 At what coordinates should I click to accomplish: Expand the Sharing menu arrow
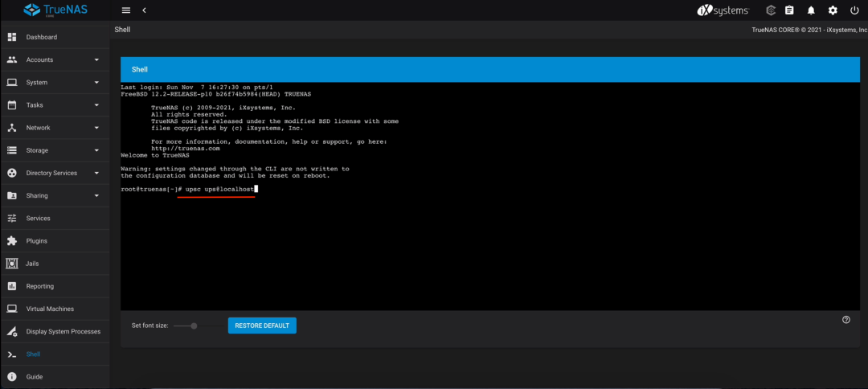point(96,196)
